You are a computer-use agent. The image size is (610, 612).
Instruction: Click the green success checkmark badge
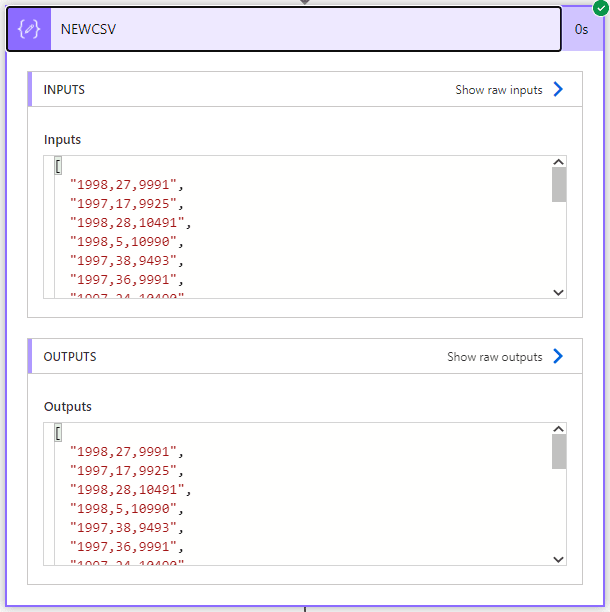pos(600,7)
